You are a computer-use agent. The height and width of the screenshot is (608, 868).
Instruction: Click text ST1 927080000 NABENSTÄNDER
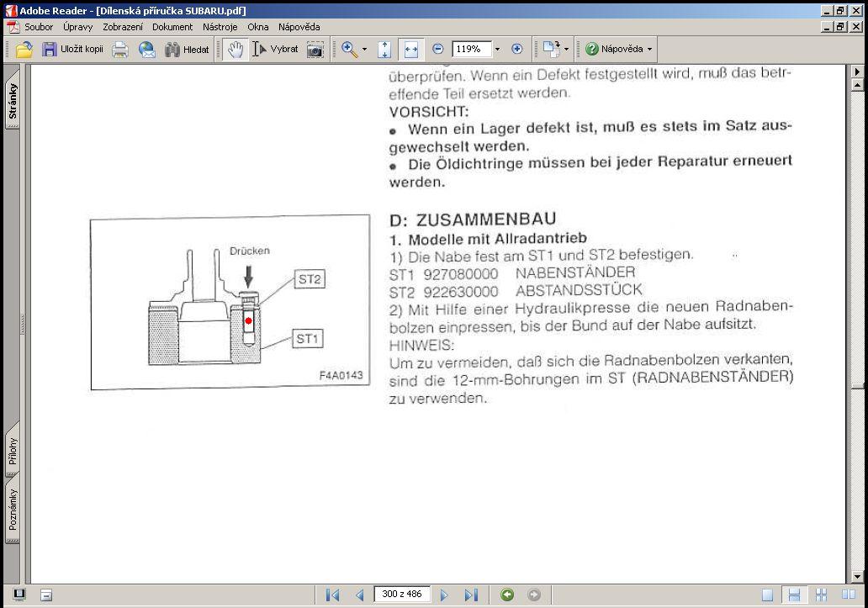512,273
